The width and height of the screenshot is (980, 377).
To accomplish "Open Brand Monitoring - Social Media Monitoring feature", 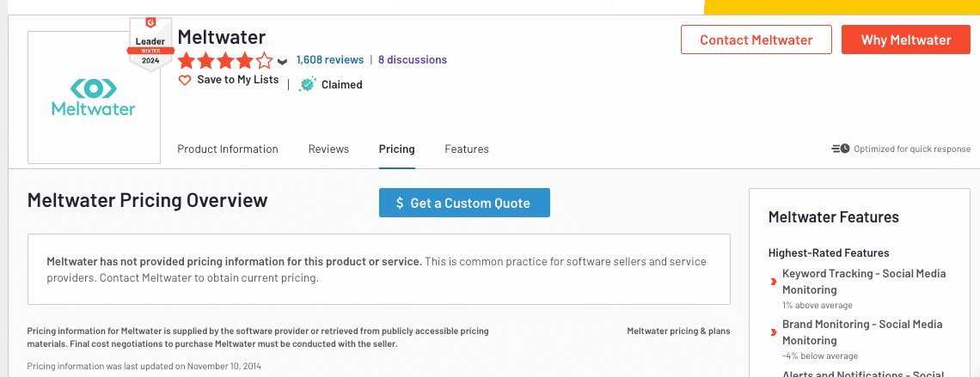I will (x=861, y=332).
